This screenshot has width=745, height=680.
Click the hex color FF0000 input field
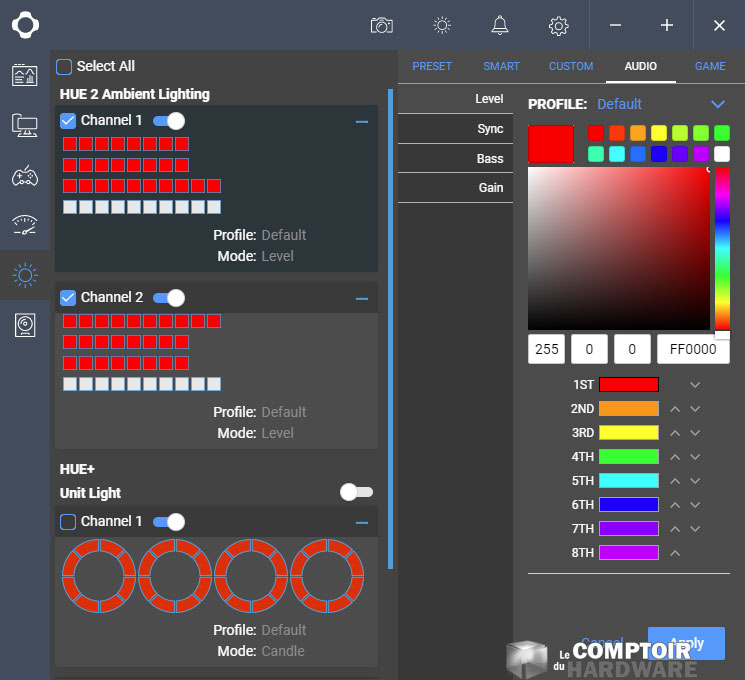coord(692,350)
